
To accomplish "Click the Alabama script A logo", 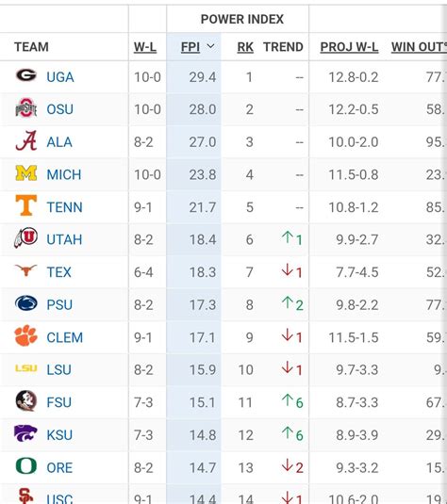I will coord(26,140).
